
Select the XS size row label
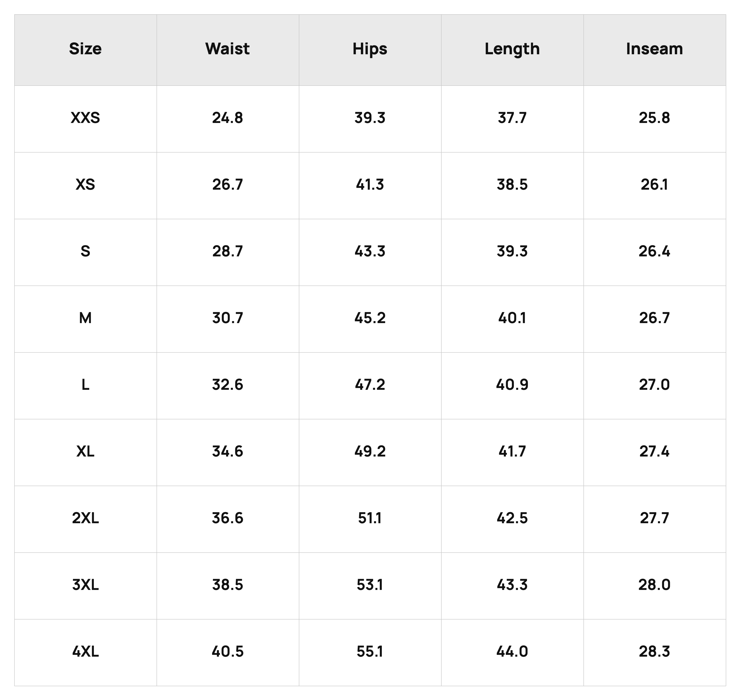[85, 185]
